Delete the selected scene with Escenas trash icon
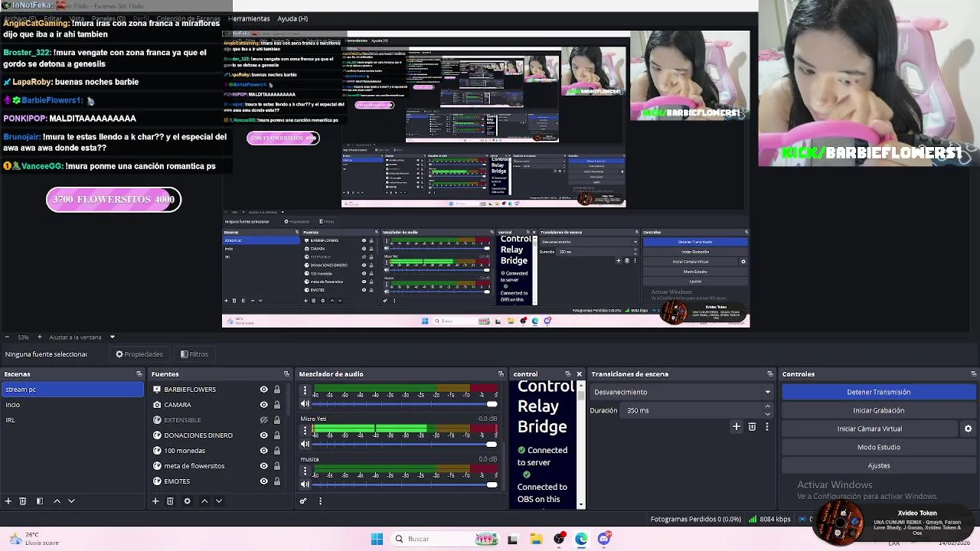This screenshot has width=980, height=551. click(x=23, y=501)
